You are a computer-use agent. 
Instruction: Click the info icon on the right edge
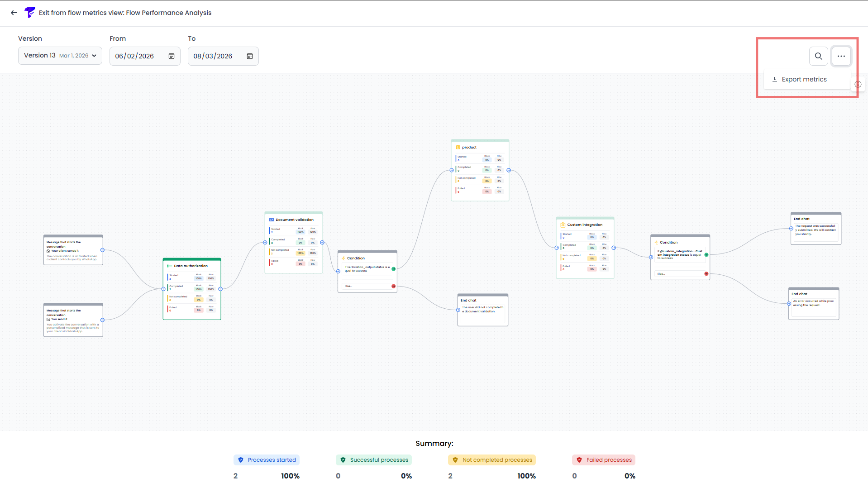pos(858,84)
